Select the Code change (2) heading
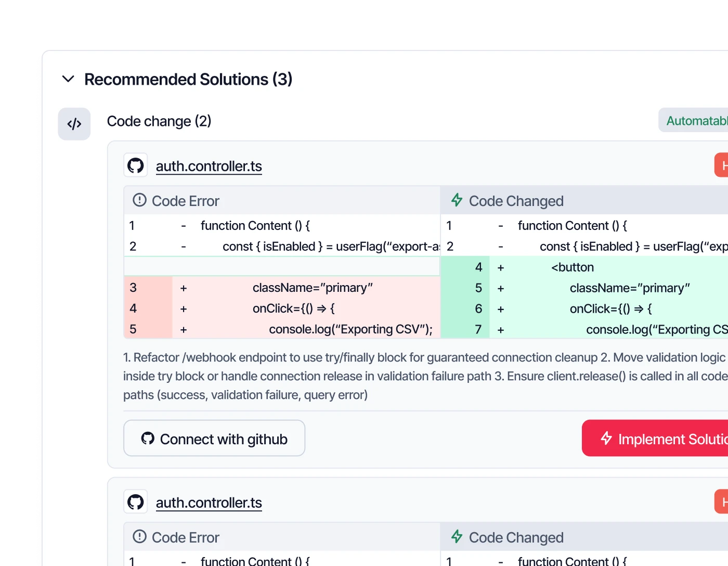The width and height of the screenshot is (728, 566). [x=159, y=121]
